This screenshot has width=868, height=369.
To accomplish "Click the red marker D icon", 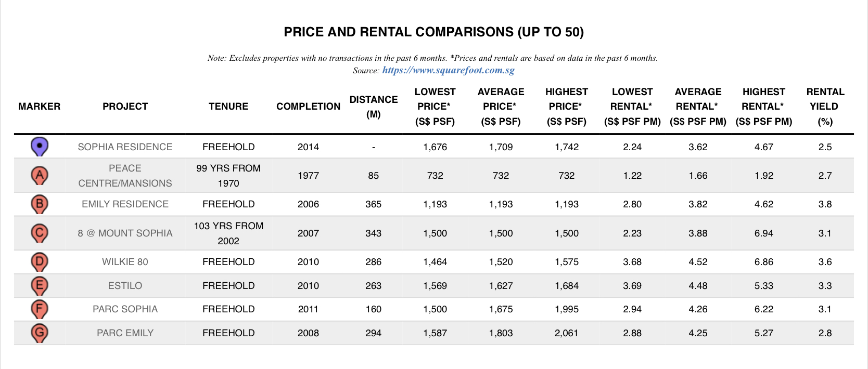I will (40, 261).
